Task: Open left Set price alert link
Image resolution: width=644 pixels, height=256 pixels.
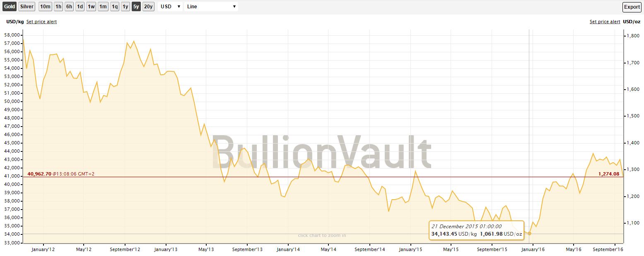Action: (41, 22)
